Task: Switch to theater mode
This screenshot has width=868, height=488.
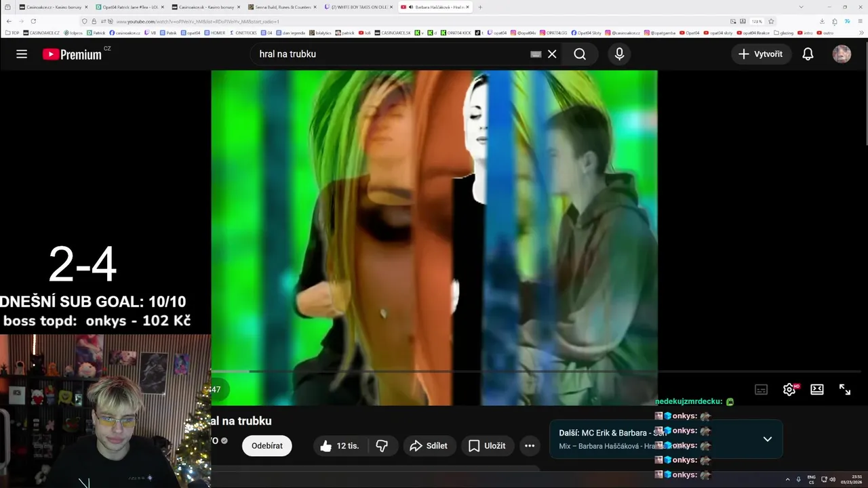Action: click(x=817, y=390)
